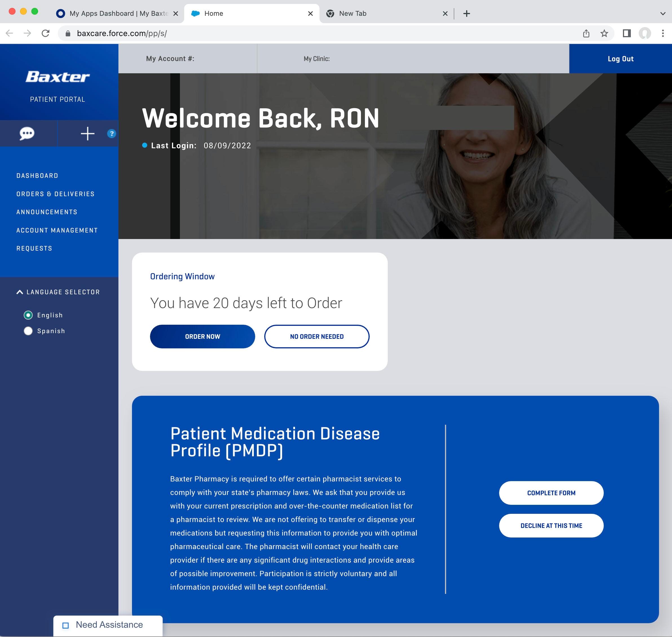Click the plus icon in the sidebar
The width and height of the screenshot is (672, 637).
[x=87, y=133]
